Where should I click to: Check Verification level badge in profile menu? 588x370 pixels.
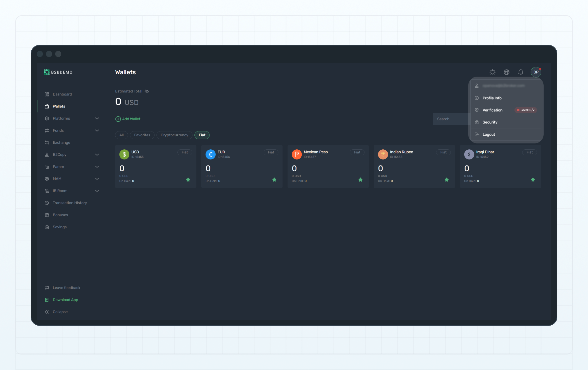point(525,110)
